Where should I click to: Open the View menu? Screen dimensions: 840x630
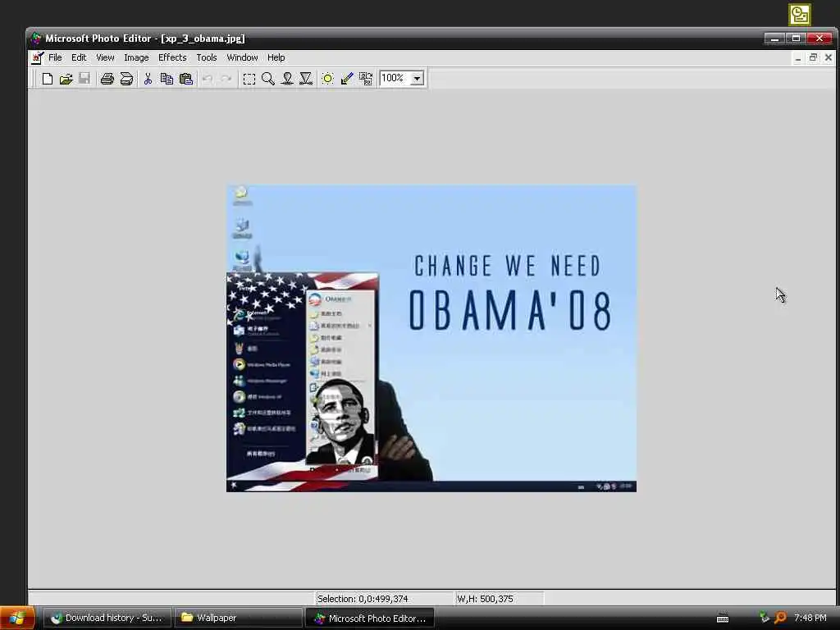click(x=105, y=57)
